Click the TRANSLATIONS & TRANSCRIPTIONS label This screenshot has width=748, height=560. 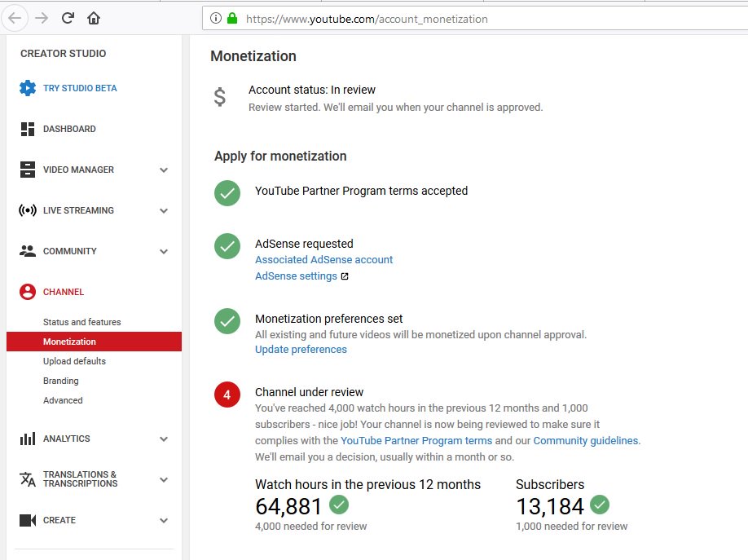click(80, 478)
